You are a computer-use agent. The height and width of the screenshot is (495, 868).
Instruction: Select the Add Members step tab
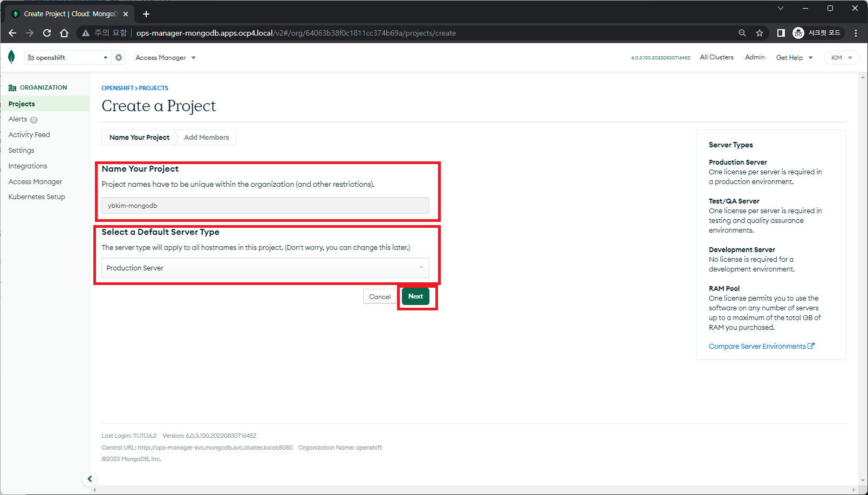coord(207,137)
